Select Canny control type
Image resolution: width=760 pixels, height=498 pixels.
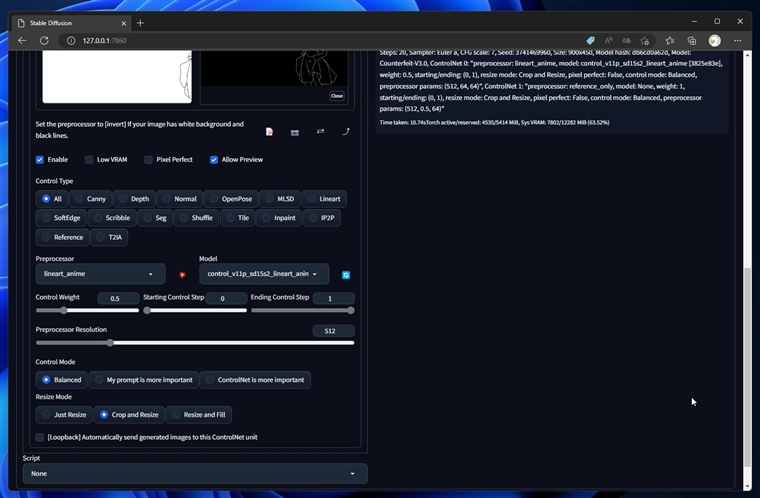(90, 199)
